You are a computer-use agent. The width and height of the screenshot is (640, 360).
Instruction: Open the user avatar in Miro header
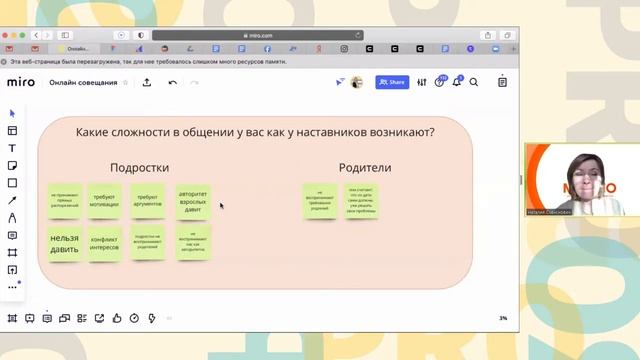coord(357,82)
